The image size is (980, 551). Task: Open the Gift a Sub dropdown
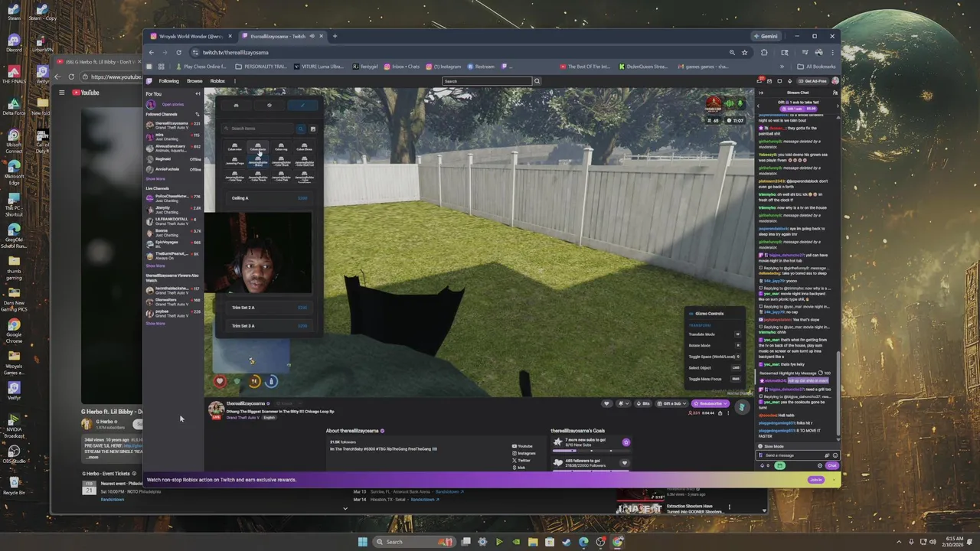(671, 403)
